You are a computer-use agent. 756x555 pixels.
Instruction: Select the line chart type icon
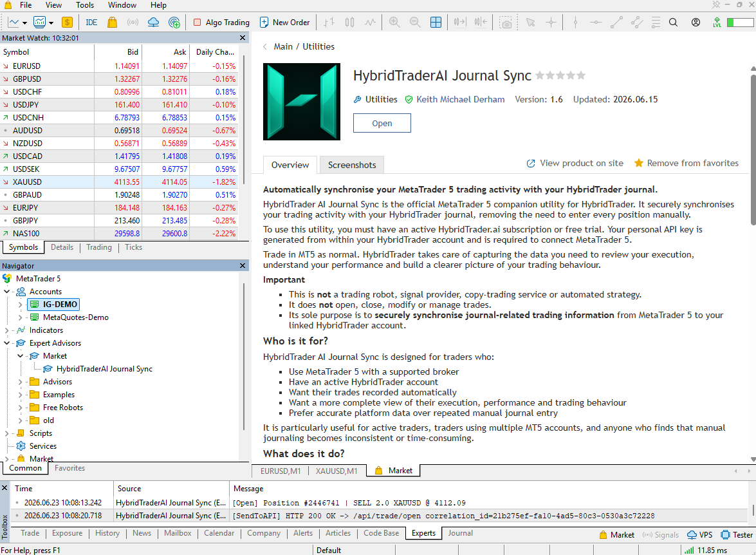(x=371, y=22)
